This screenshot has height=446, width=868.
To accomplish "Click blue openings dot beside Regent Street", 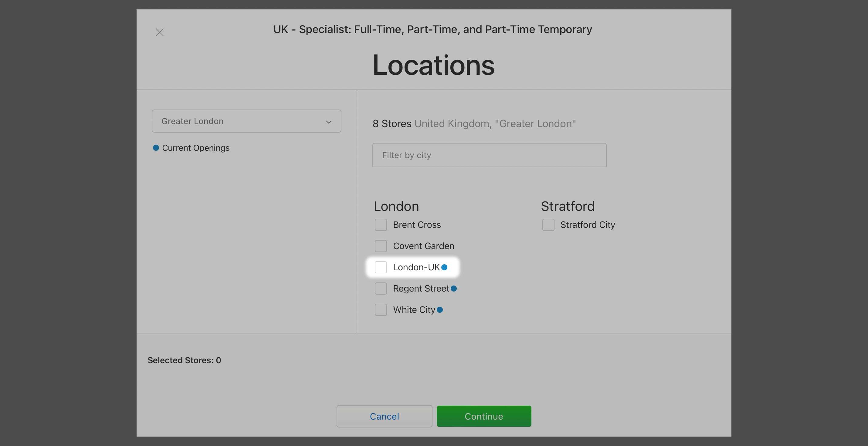I will coord(453,289).
